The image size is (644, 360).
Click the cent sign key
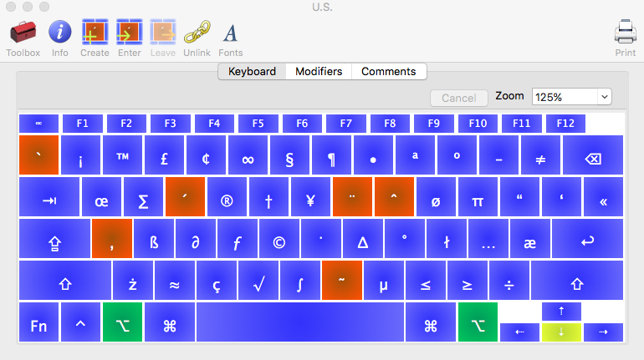coord(207,155)
